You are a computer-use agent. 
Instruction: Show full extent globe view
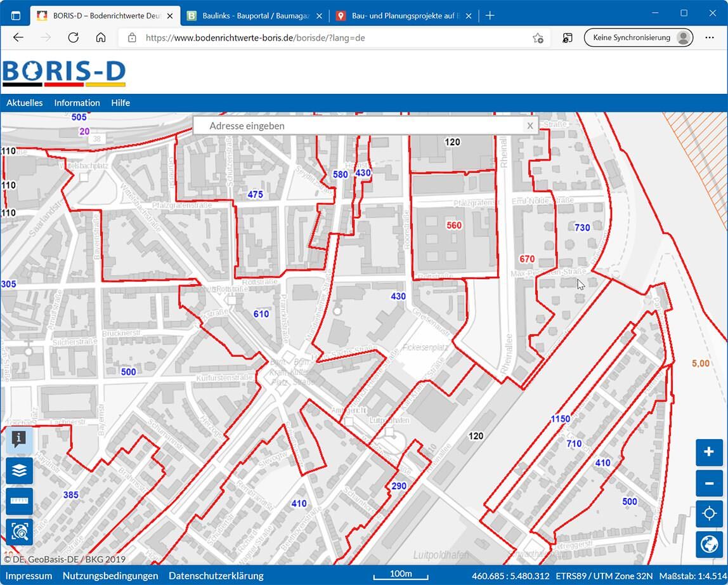point(709,544)
